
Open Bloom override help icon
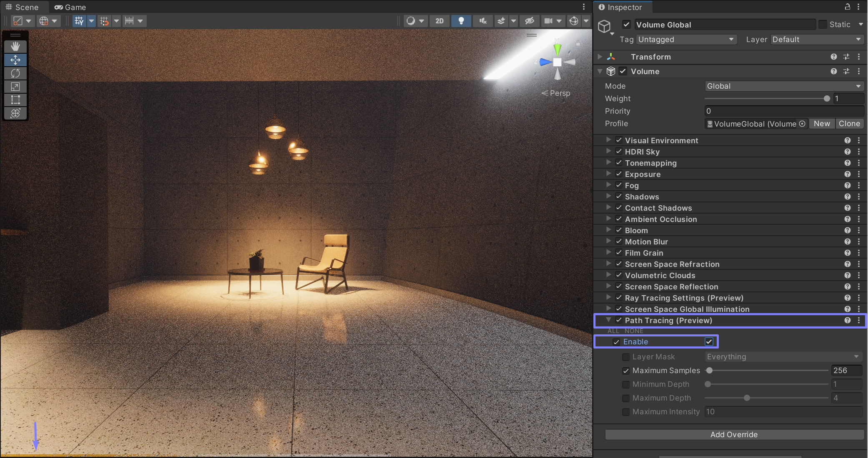847,230
